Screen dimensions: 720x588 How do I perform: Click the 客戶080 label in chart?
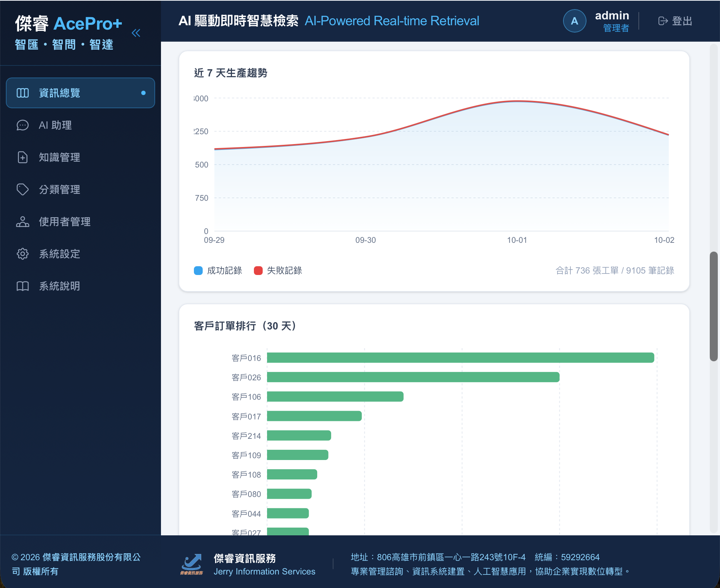pos(246,494)
